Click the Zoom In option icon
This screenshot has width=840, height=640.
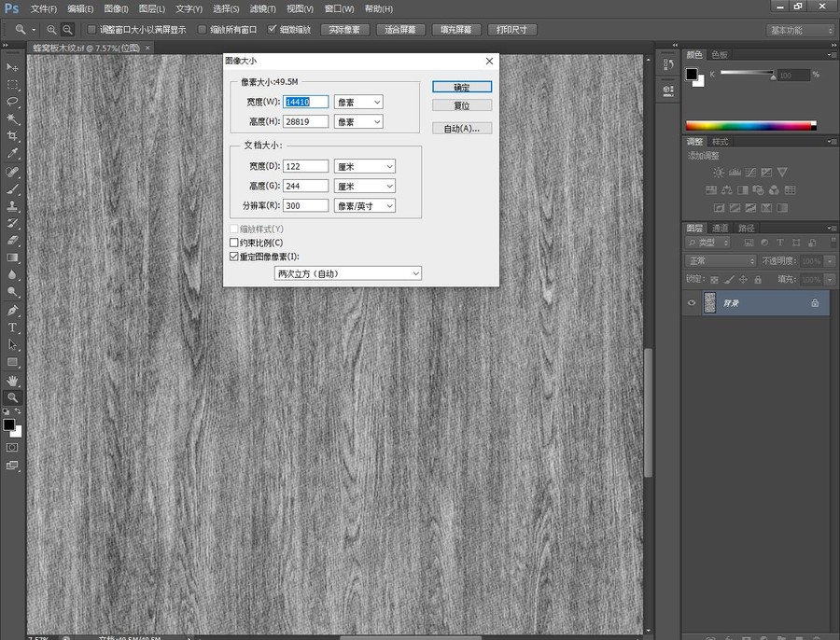pos(52,30)
